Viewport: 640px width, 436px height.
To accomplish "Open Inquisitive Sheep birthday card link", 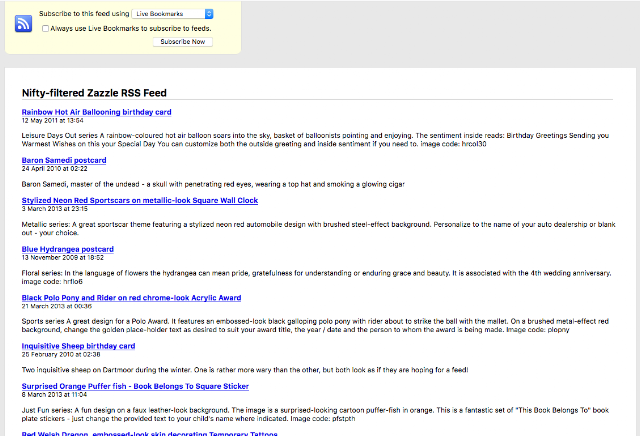I will tap(78, 346).
